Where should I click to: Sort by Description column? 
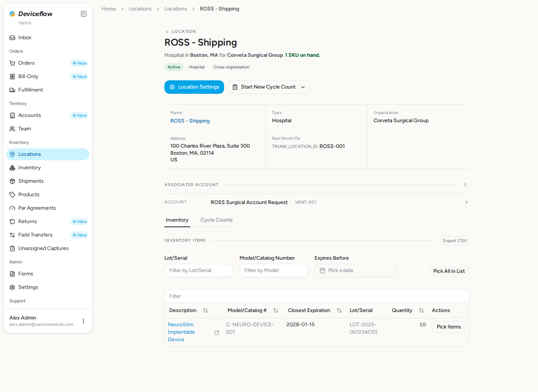(x=205, y=311)
